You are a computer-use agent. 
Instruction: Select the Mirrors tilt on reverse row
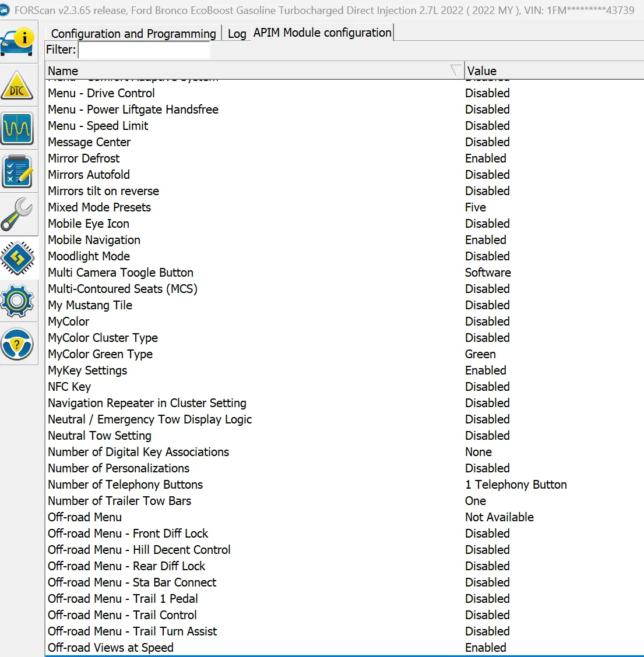click(x=344, y=191)
